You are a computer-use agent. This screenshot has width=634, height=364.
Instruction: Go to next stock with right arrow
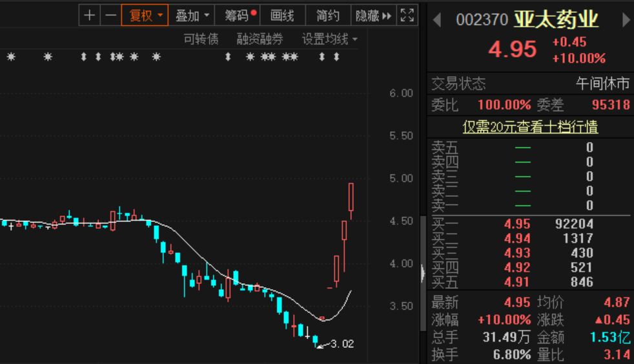pyautogui.click(x=626, y=20)
